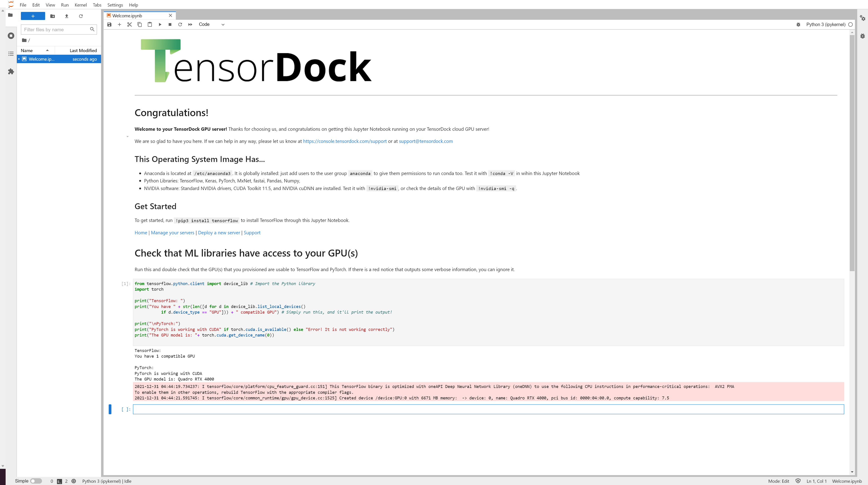Refresh the file list

81,16
